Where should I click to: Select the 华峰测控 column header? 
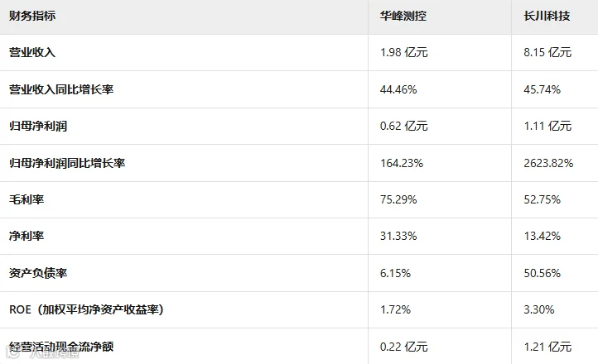pyautogui.click(x=403, y=16)
